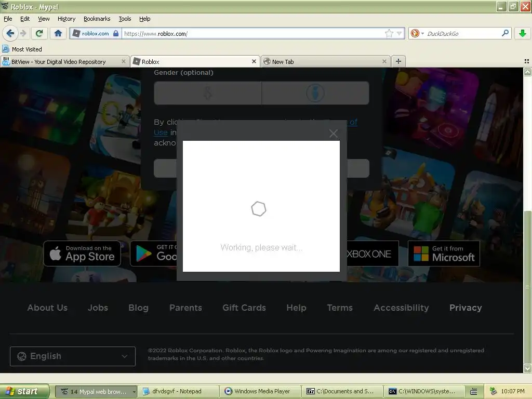Open the Privacy footer link
The image size is (532, 399).
465,308
